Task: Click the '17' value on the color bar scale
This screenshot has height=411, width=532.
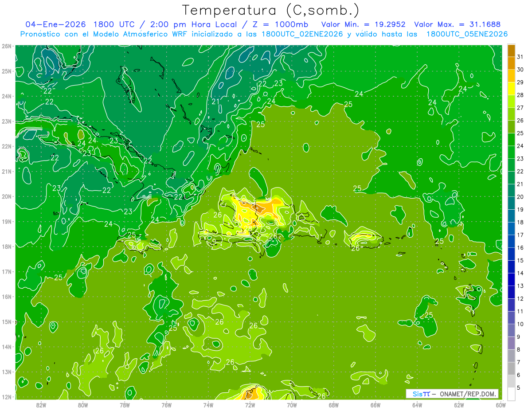Action: tap(520, 235)
